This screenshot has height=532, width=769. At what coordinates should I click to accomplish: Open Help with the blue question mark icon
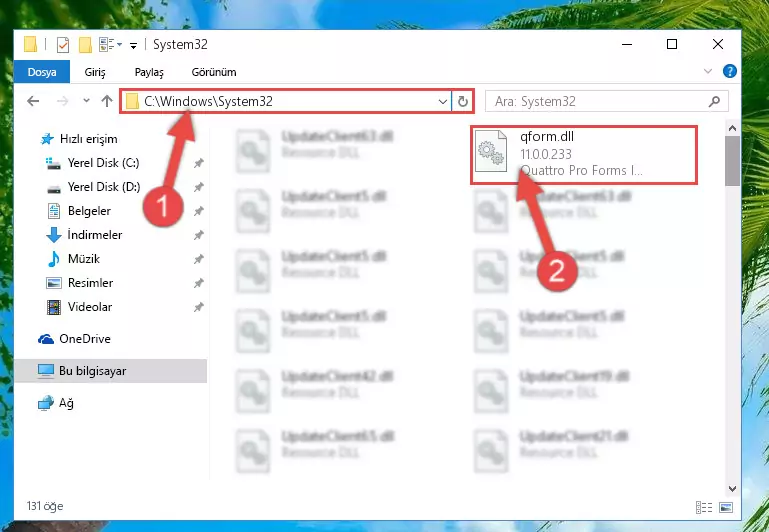click(x=730, y=72)
